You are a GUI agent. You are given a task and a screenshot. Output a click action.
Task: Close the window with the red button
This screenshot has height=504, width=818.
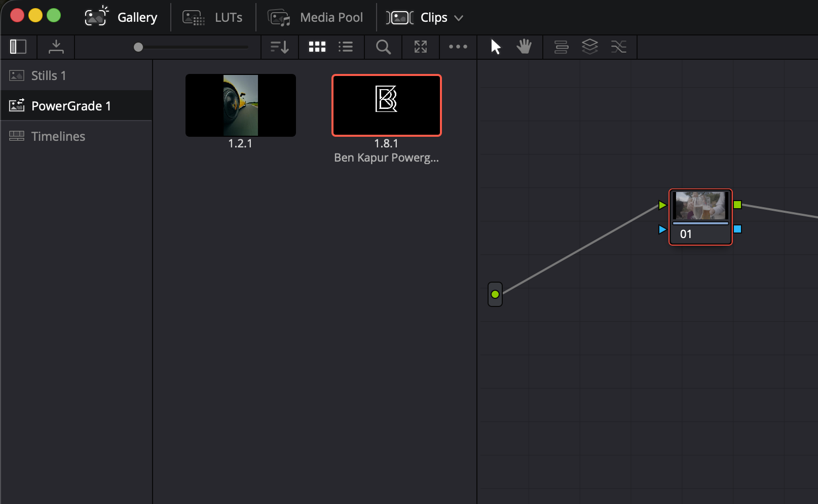[17, 16]
